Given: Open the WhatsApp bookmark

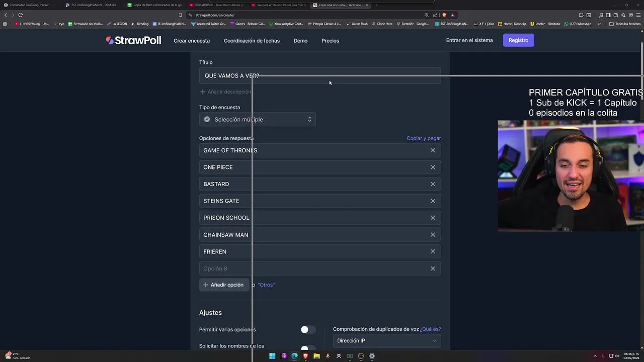Looking at the screenshot, I should (578, 24).
